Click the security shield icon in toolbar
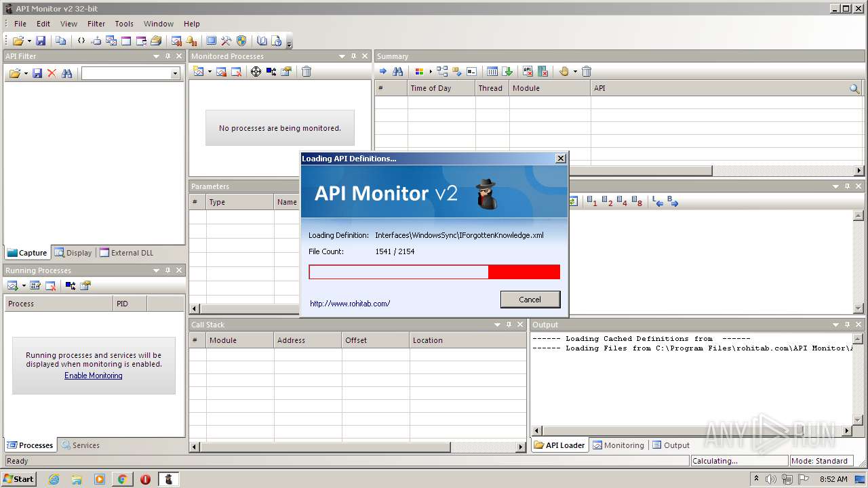868x488 pixels. click(241, 41)
